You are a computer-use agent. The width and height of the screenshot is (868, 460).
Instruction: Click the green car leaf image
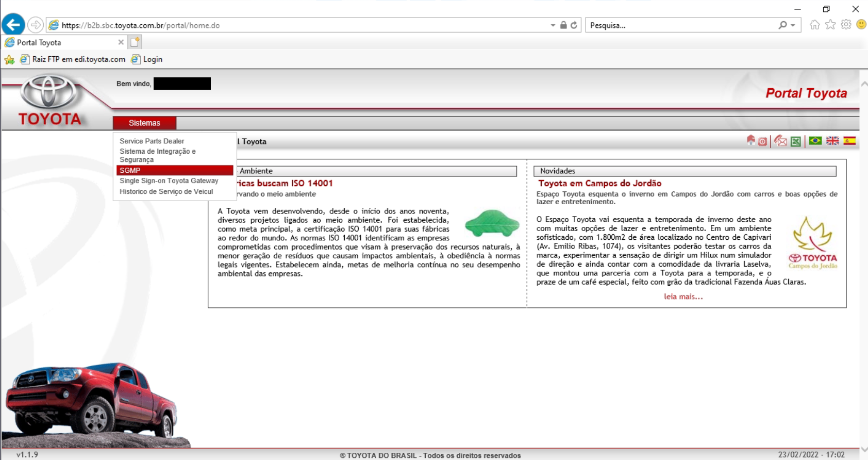coord(492,223)
